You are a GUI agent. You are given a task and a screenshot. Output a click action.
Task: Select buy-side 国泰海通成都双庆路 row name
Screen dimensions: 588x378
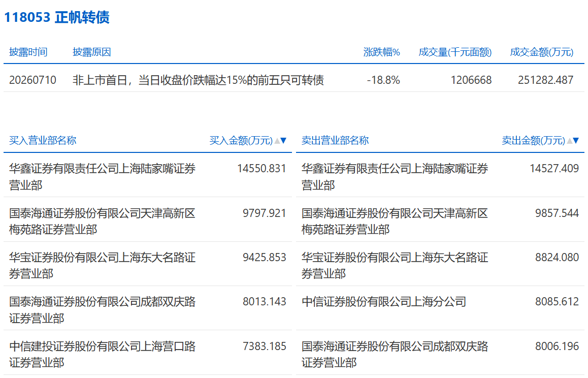tap(103, 310)
